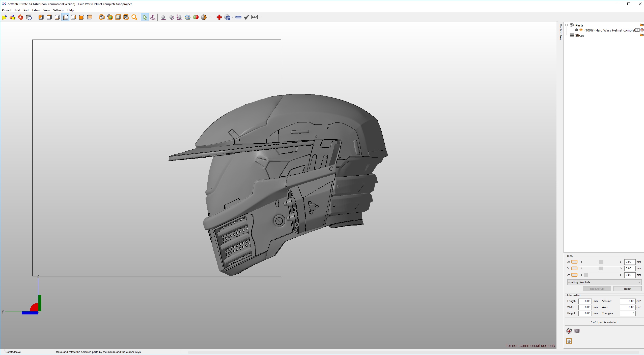Switch to the right-side face view cube
The height and width of the screenshot is (355, 644).
click(73, 17)
